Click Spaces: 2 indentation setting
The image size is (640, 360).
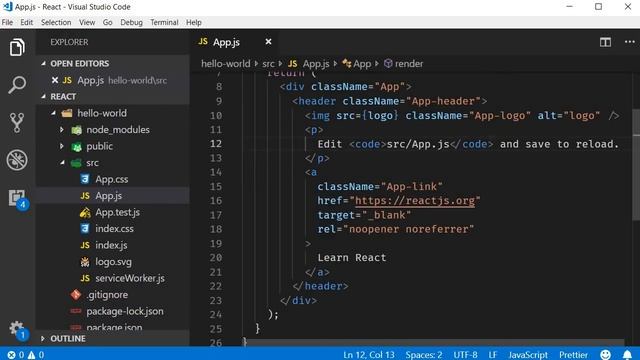[x=424, y=355]
